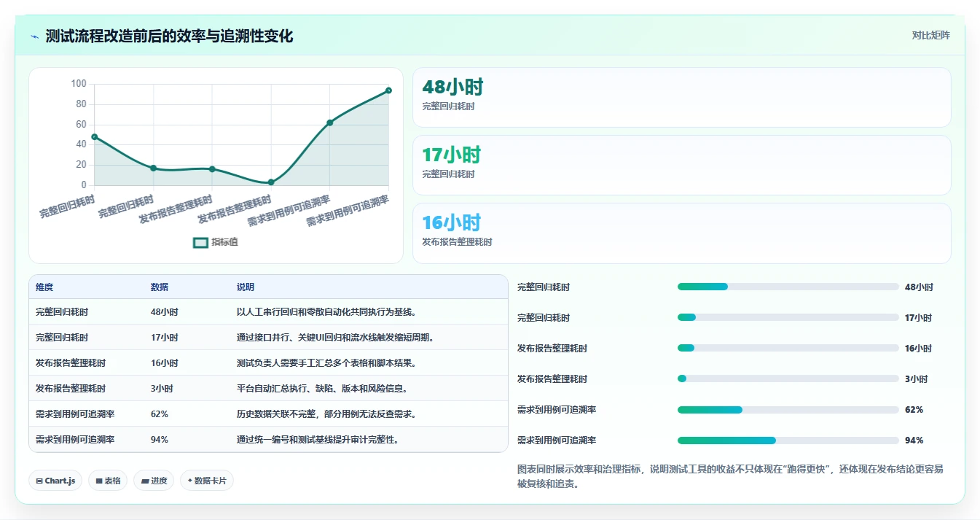Click the icon in the 表格 chip

pos(99,481)
